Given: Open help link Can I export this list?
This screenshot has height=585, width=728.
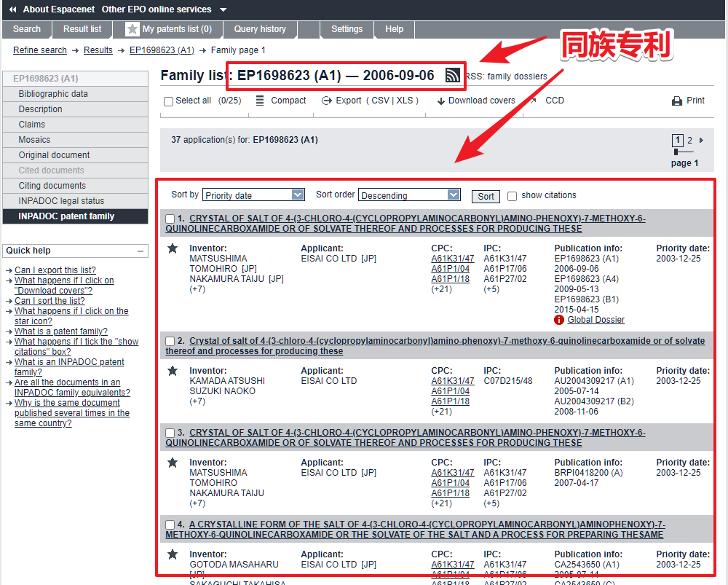Looking at the screenshot, I should (x=55, y=270).
